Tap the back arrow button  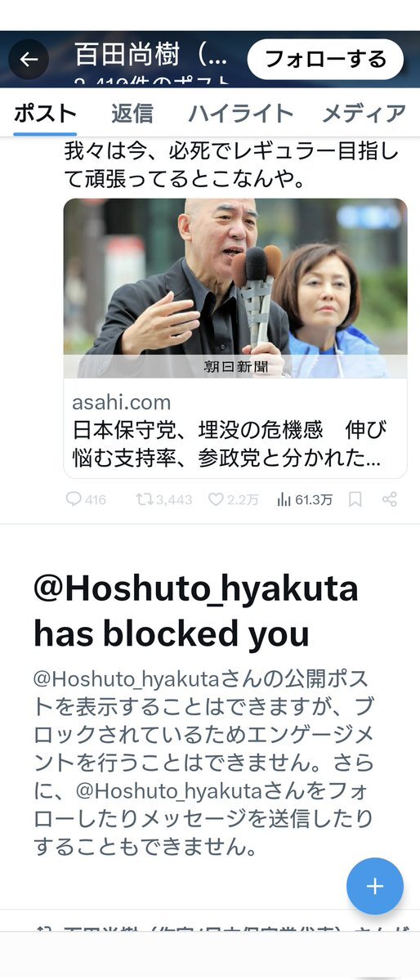tap(29, 60)
